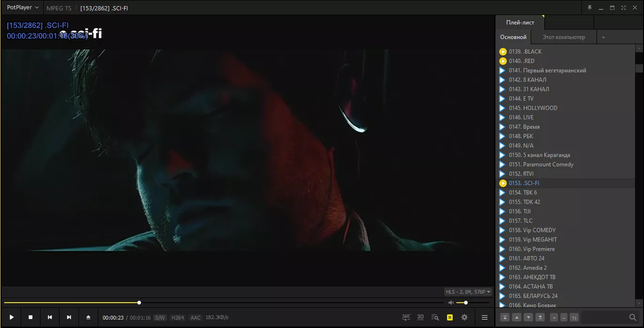This screenshot has width=644, height=328.
Task: Click the volume slider handle
Action: [466, 303]
